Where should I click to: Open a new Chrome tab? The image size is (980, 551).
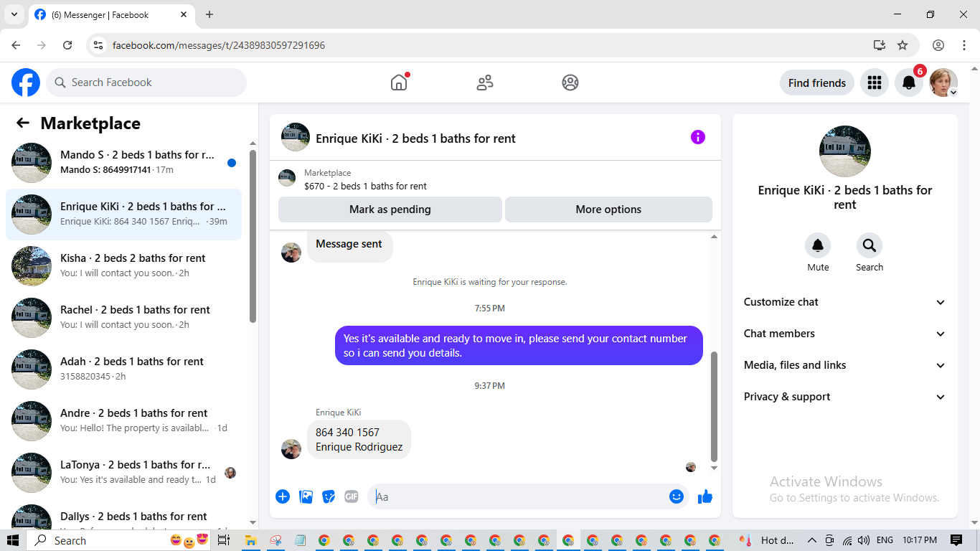point(209,14)
